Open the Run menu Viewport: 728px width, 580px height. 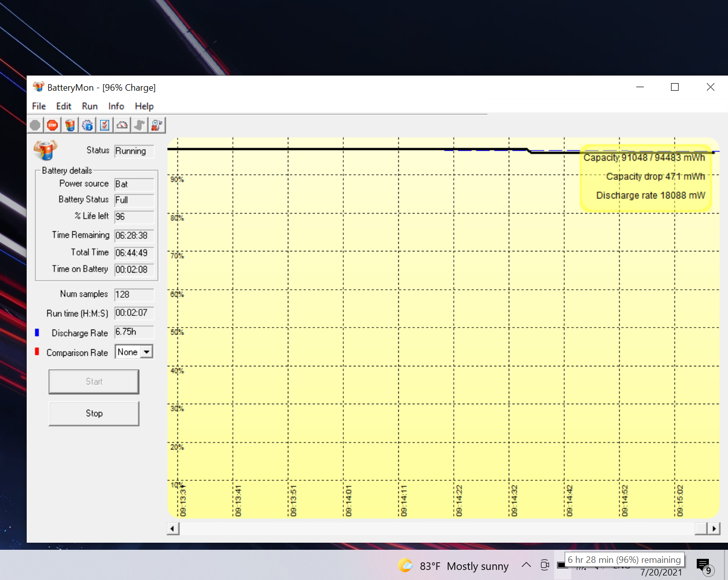(90, 106)
